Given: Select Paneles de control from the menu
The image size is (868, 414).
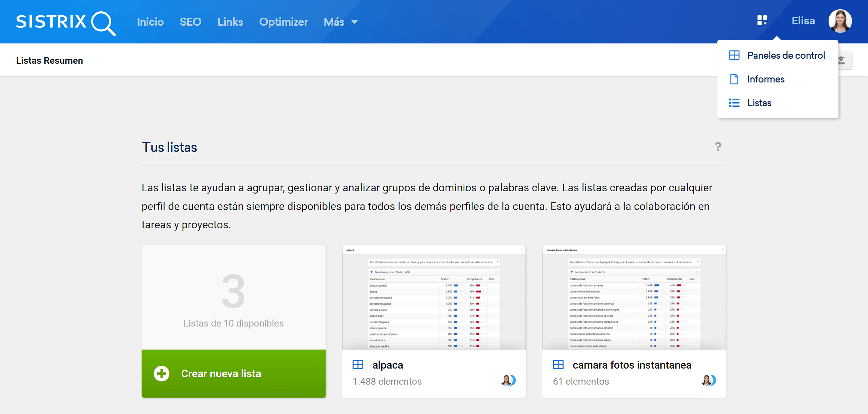Looking at the screenshot, I should coord(777,55).
